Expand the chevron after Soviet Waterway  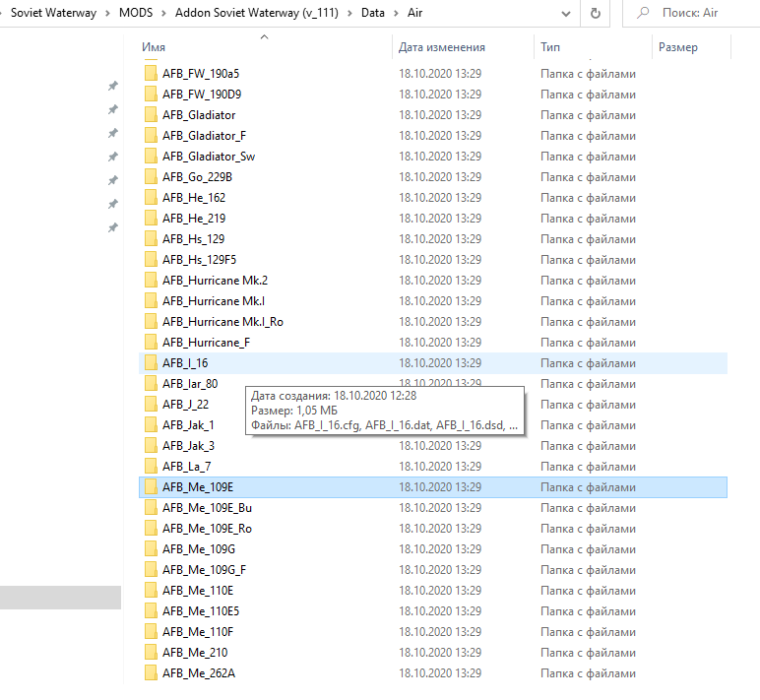[x=107, y=13]
